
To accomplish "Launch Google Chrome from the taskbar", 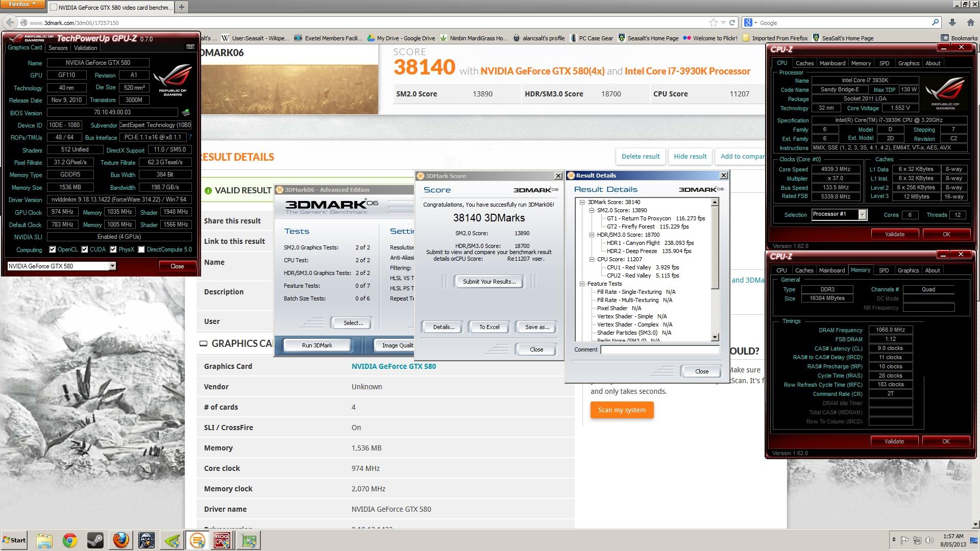I will click(70, 540).
